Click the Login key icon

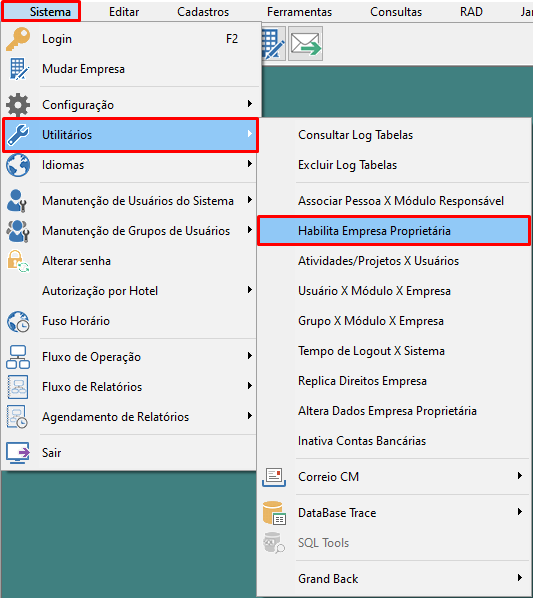[18, 39]
